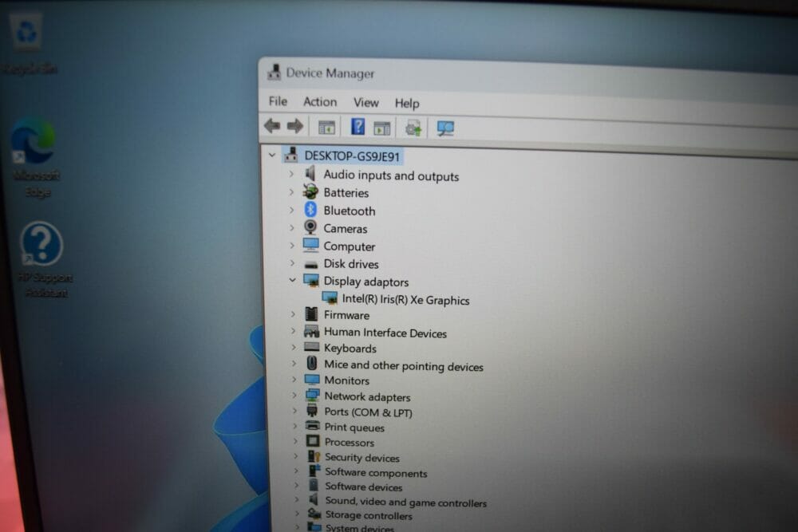Click the Update device driver toolbar icon

pyautogui.click(x=413, y=128)
